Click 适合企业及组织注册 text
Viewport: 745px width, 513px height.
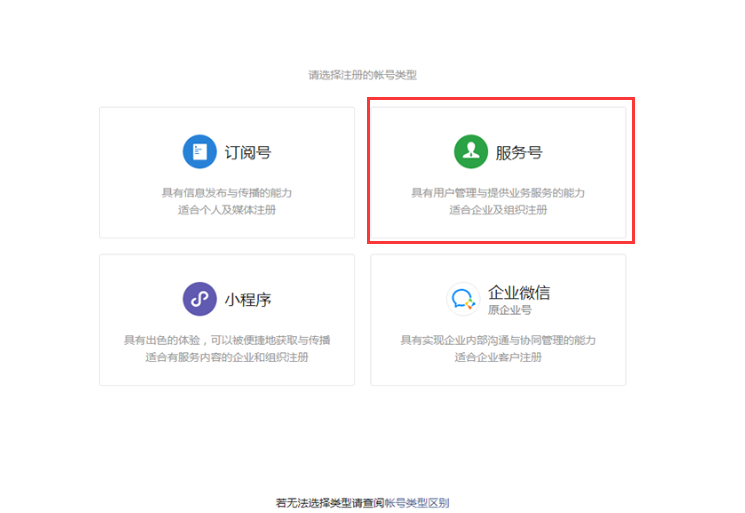498,210
